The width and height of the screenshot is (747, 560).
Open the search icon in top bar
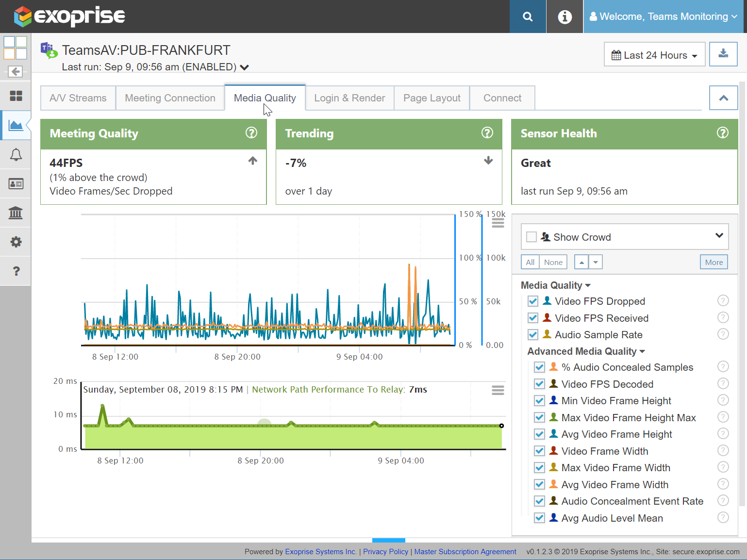pos(528,16)
